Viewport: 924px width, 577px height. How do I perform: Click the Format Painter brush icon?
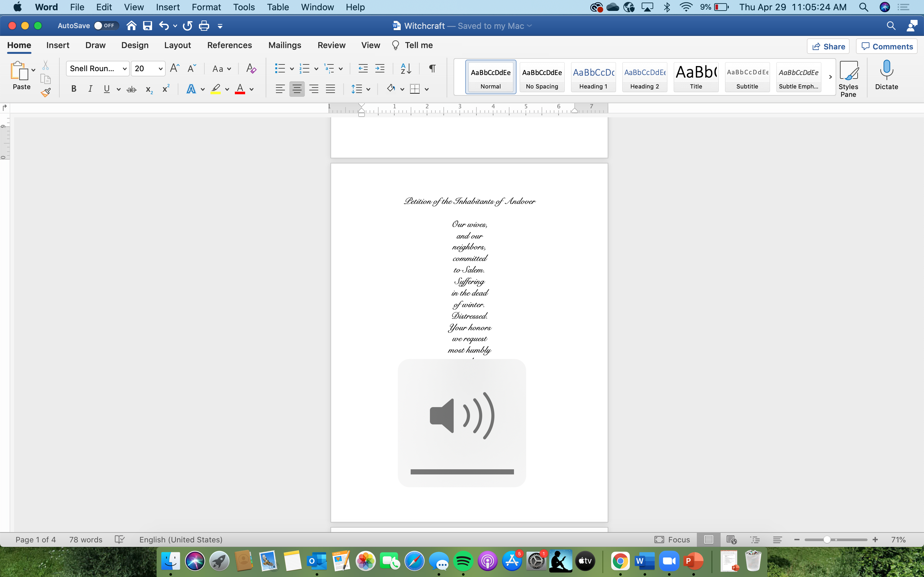(46, 92)
